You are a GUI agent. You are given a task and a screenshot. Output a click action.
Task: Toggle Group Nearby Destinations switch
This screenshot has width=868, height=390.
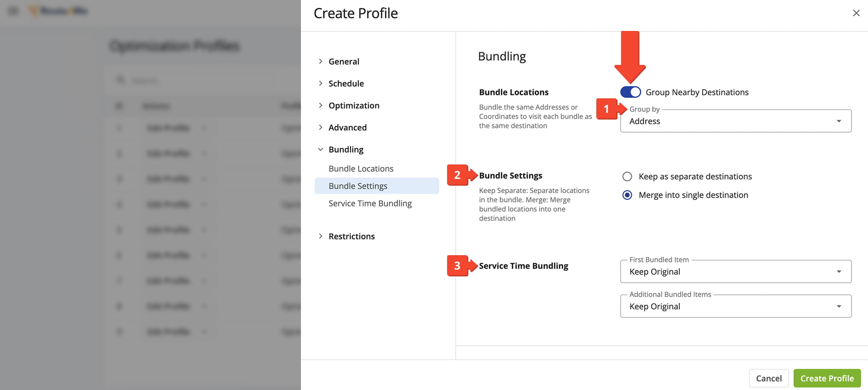click(630, 92)
